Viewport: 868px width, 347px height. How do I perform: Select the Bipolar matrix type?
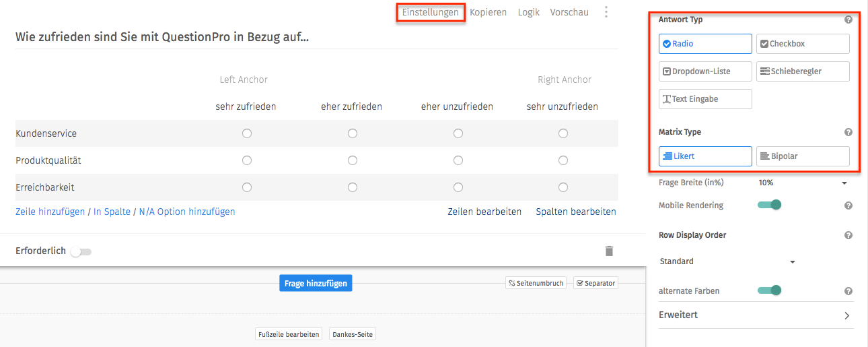[x=803, y=156]
